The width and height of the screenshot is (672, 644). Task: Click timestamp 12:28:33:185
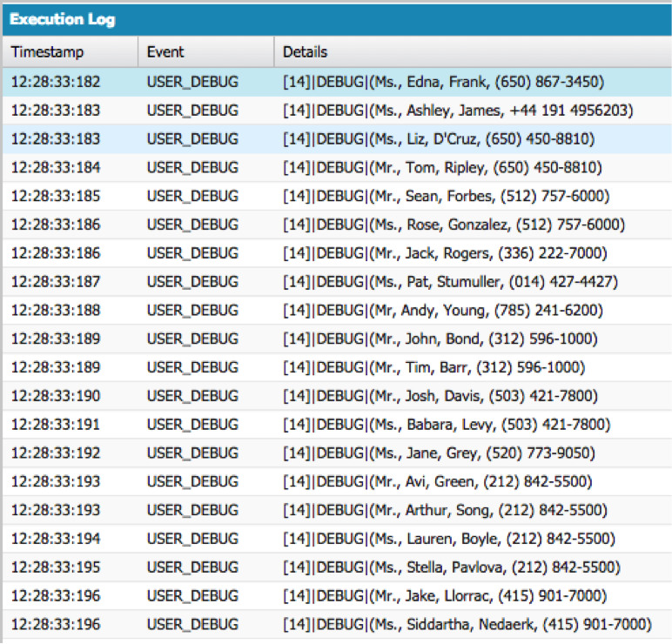[x=56, y=196]
